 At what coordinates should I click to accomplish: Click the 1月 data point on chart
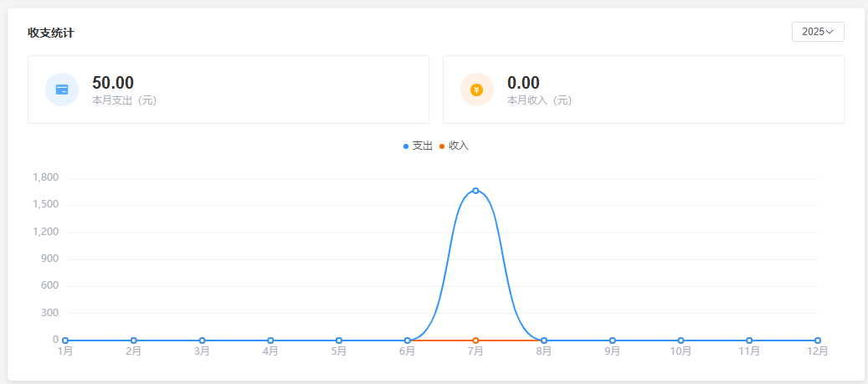click(x=65, y=340)
